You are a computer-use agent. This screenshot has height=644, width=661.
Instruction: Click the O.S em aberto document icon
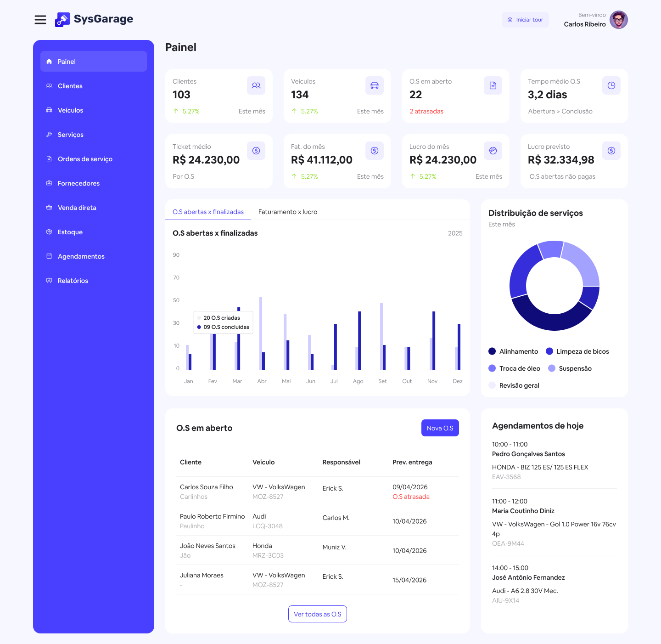coord(493,85)
